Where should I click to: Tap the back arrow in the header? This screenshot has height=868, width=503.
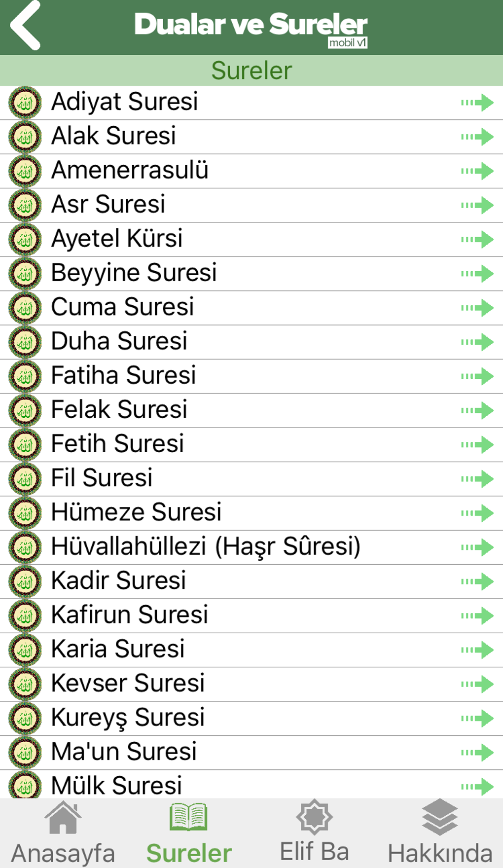[x=24, y=26]
